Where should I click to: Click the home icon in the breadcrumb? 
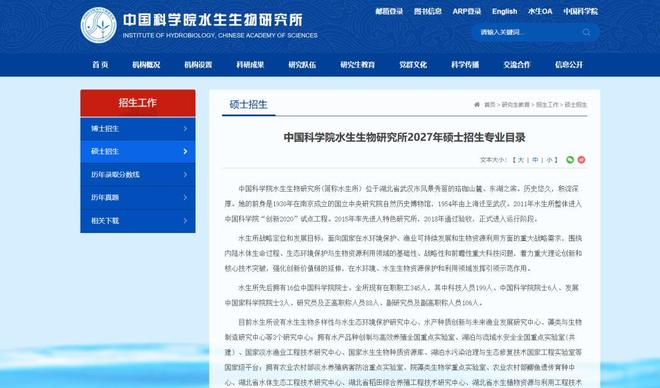(x=477, y=104)
